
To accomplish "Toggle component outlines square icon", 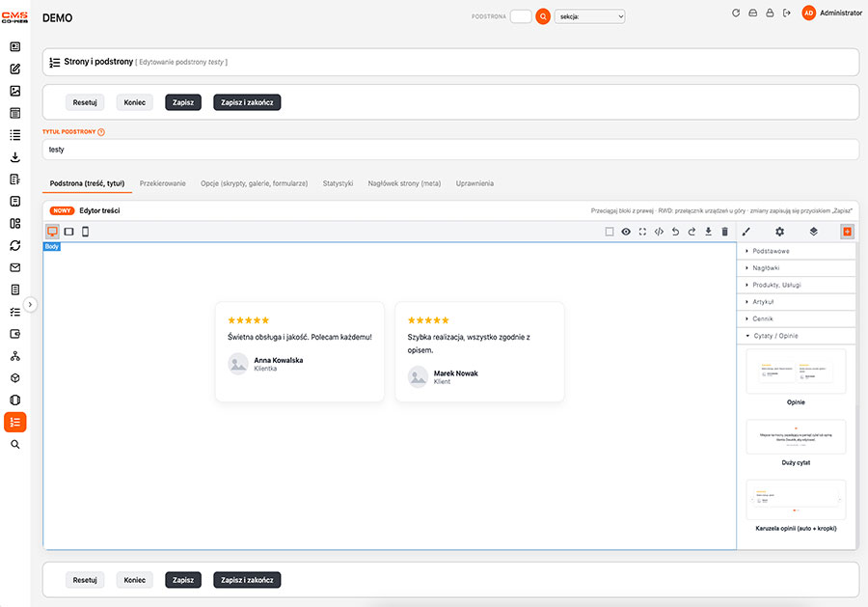I will 610,232.
